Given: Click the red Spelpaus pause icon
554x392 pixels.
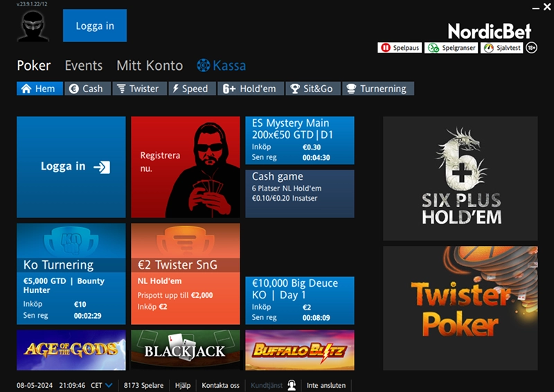Looking at the screenshot, I should (386, 48).
